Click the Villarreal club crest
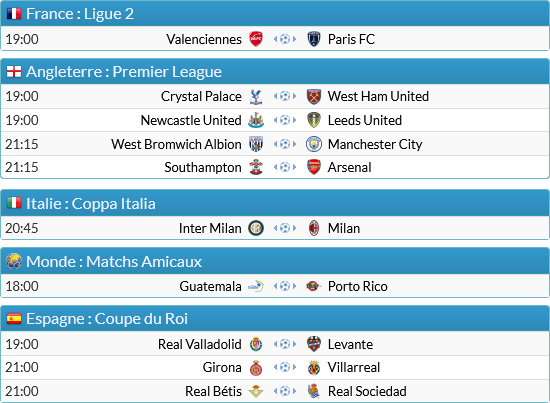Screen dimensions: 550x403 click(x=314, y=368)
